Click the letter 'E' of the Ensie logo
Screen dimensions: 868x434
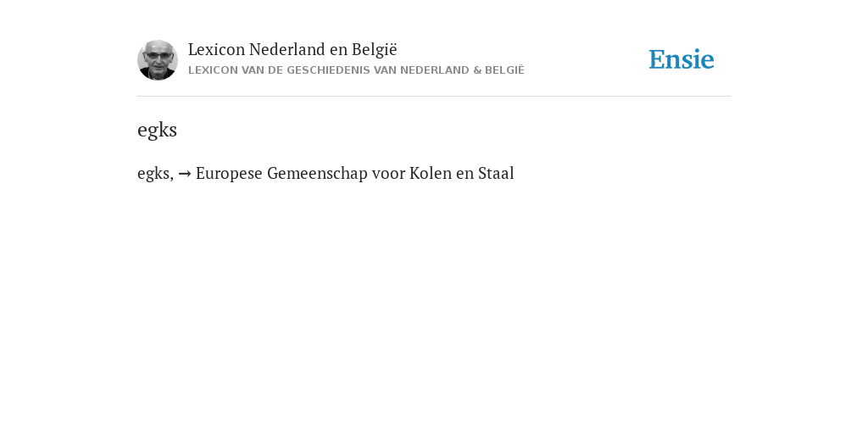pyautogui.click(x=656, y=60)
